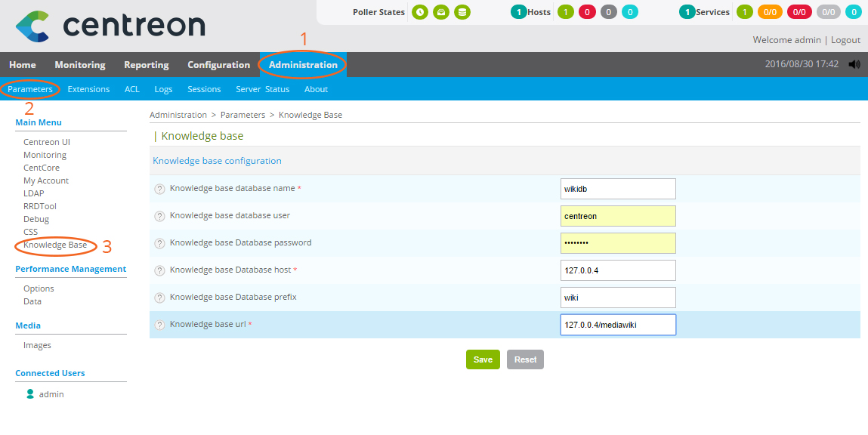Toggle the sound speaker icon
This screenshot has width=868, height=435.
pyautogui.click(x=854, y=64)
